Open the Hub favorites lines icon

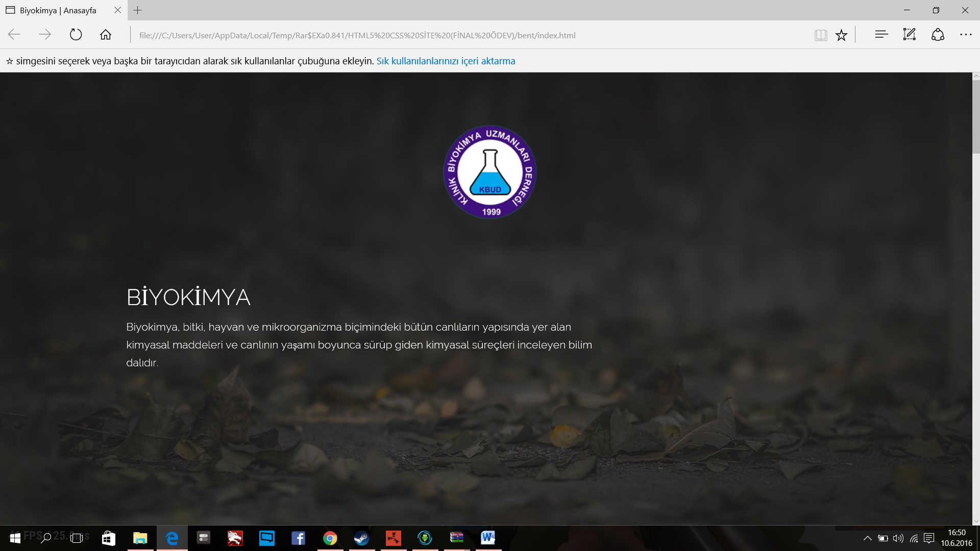[x=881, y=35]
